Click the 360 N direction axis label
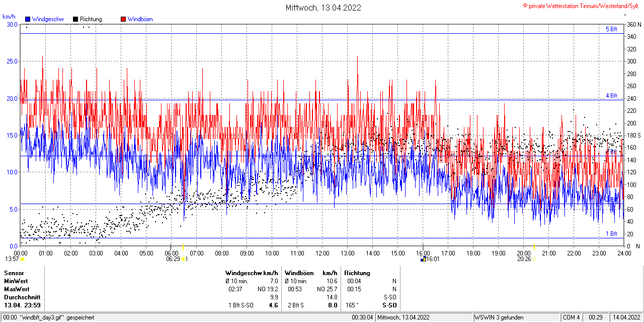 [x=633, y=24]
